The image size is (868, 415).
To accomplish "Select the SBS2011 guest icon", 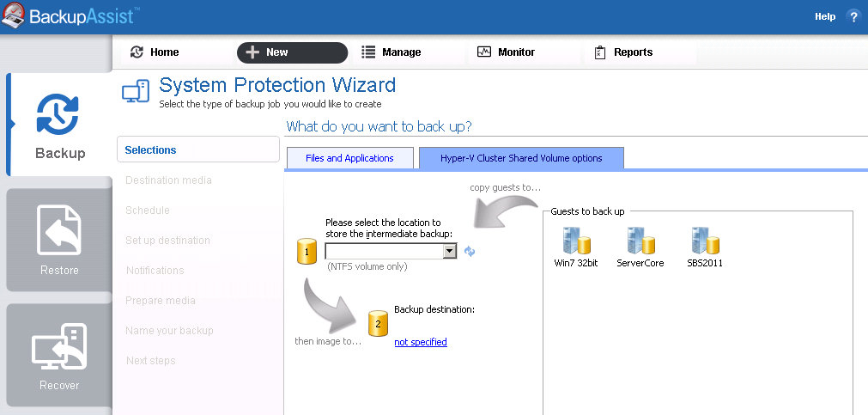I will coord(705,241).
